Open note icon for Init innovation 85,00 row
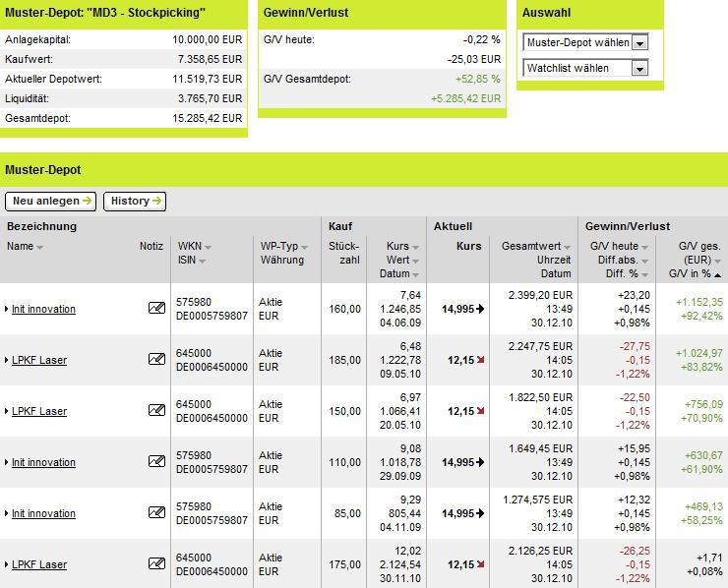This screenshot has width=728, height=588. [x=156, y=512]
